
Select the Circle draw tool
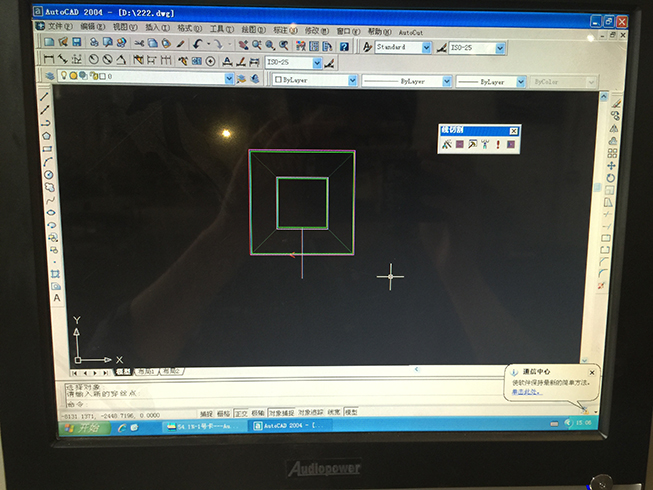point(47,174)
